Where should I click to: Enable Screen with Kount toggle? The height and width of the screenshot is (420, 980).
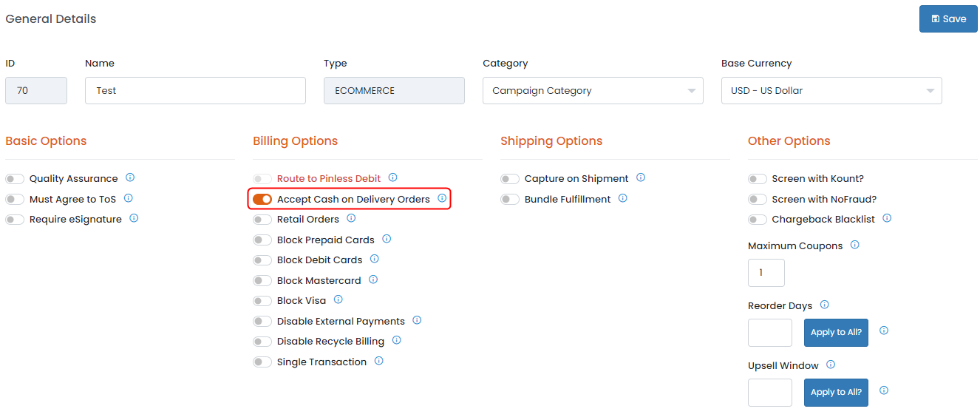coord(758,179)
